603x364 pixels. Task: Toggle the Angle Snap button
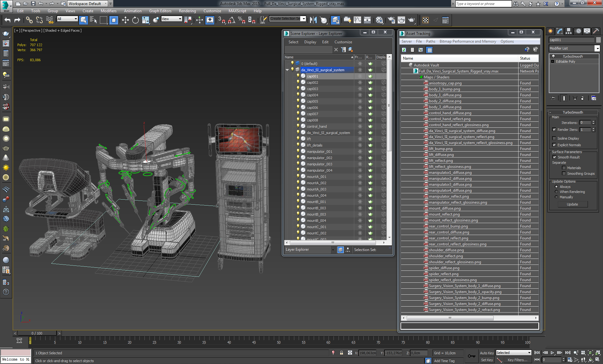tap(232, 20)
